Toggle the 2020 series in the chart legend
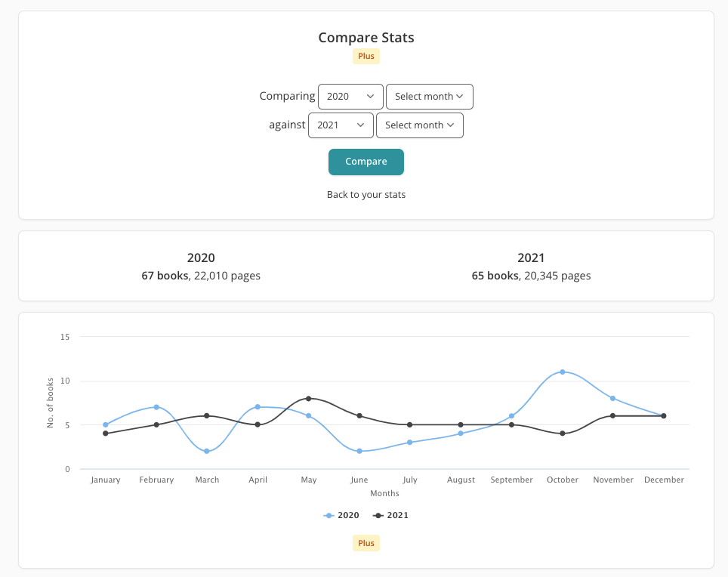 [x=341, y=515]
